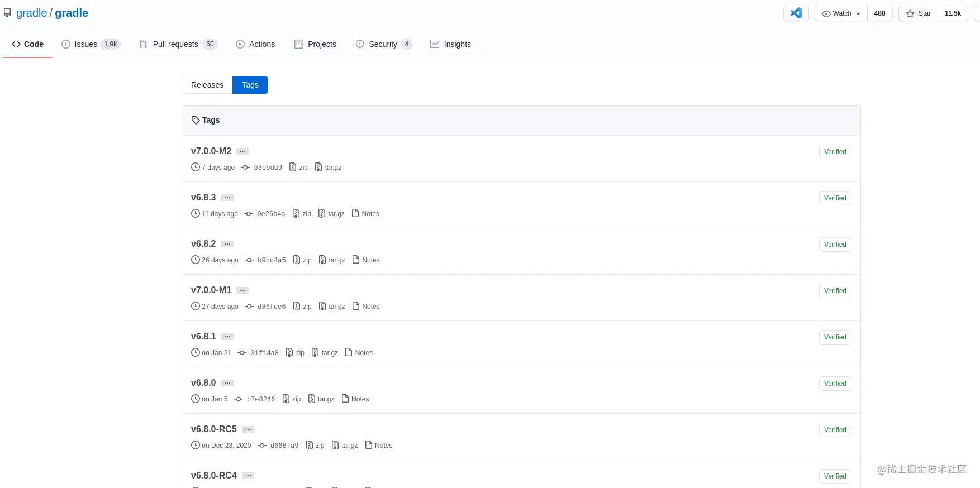Expand the v6.8.1 tag message ellipsis
The image size is (980, 488).
coord(227,337)
